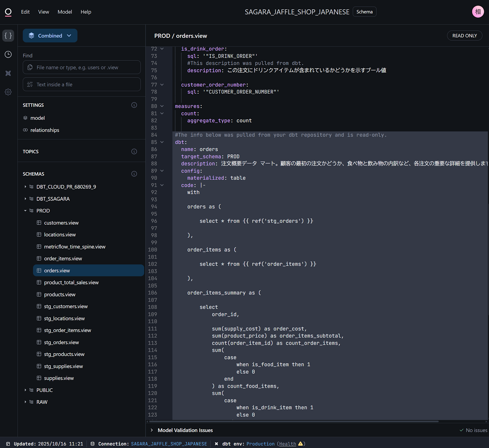Open the history clock sidebar icon
Image resolution: width=489 pixels, height=448 pixels.
[8, 54]
